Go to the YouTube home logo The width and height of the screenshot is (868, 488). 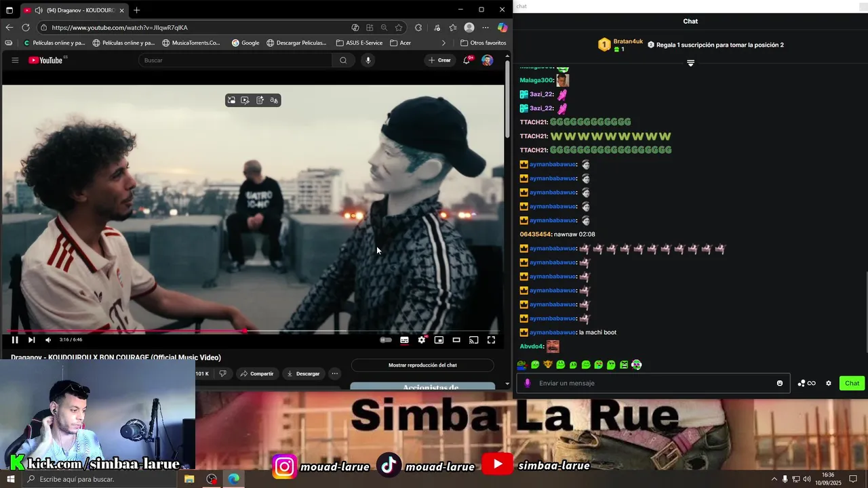click(46, 60)
